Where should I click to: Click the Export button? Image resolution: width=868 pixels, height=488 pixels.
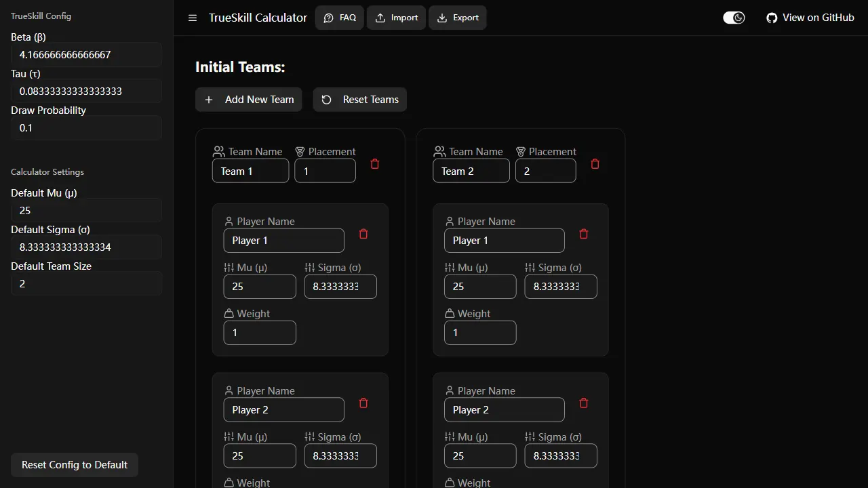click(458, 18)
